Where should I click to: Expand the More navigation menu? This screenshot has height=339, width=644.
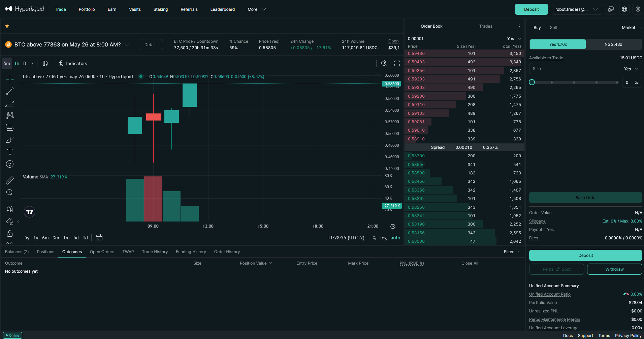tap(257, 9)
